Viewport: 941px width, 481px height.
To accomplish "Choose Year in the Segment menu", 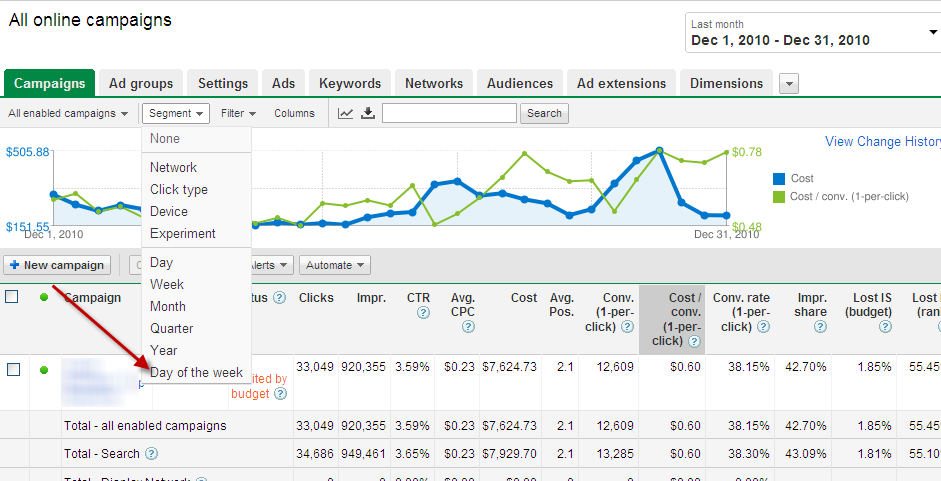I will coord(196,350).
